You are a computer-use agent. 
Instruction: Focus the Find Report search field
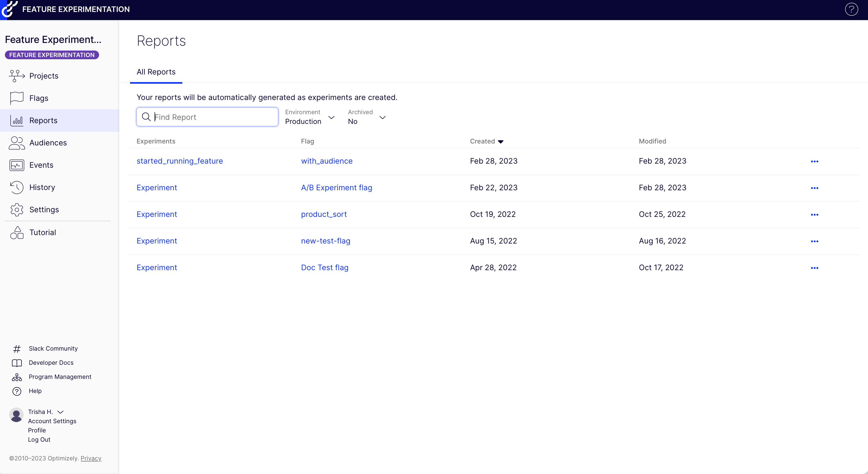[212, 117]
